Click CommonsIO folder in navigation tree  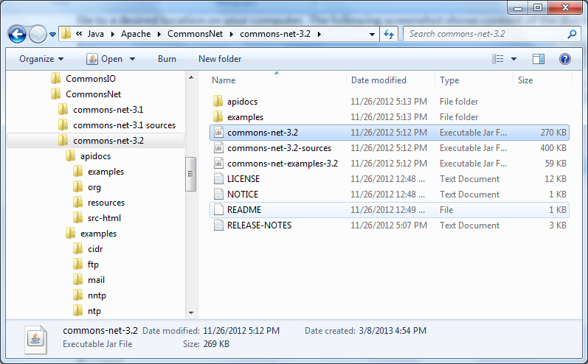click(83, 79)
